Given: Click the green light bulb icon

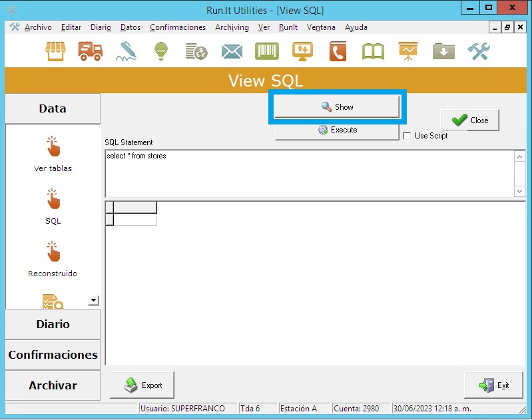Looking at the screenshot, I should coord(161,51).
